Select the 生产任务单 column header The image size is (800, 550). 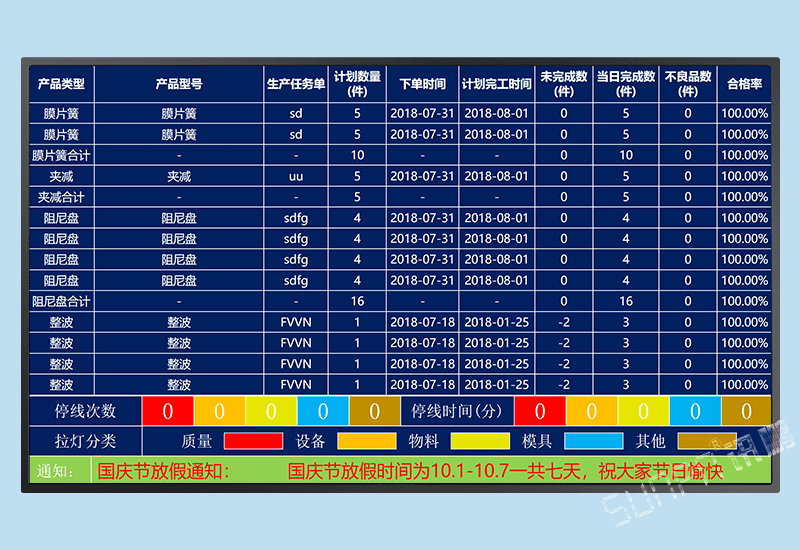tap(296, 84)
